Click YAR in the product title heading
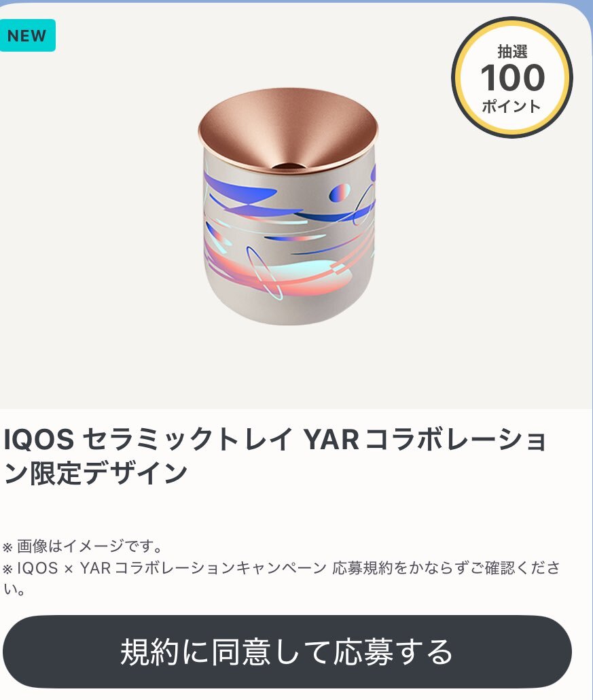This screenshot has width=593, height=700. point(330,441)
